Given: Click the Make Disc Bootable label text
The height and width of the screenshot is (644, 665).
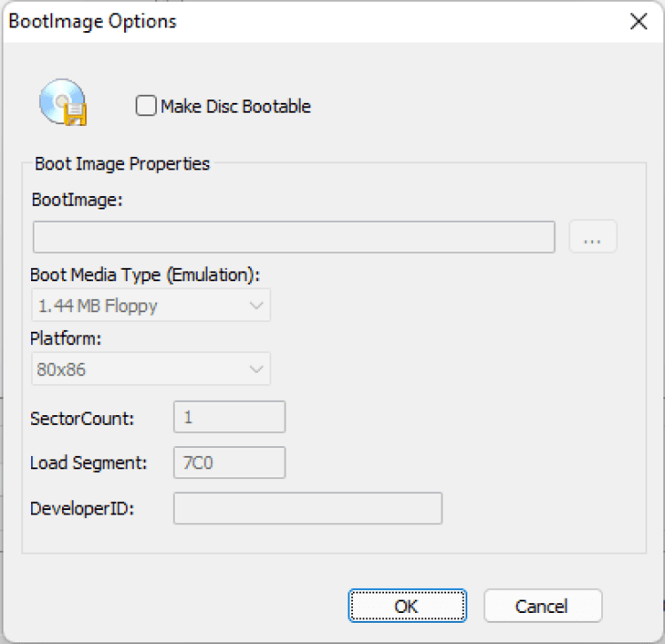Looking at the screenshot, I should click(x=235, y=106).
